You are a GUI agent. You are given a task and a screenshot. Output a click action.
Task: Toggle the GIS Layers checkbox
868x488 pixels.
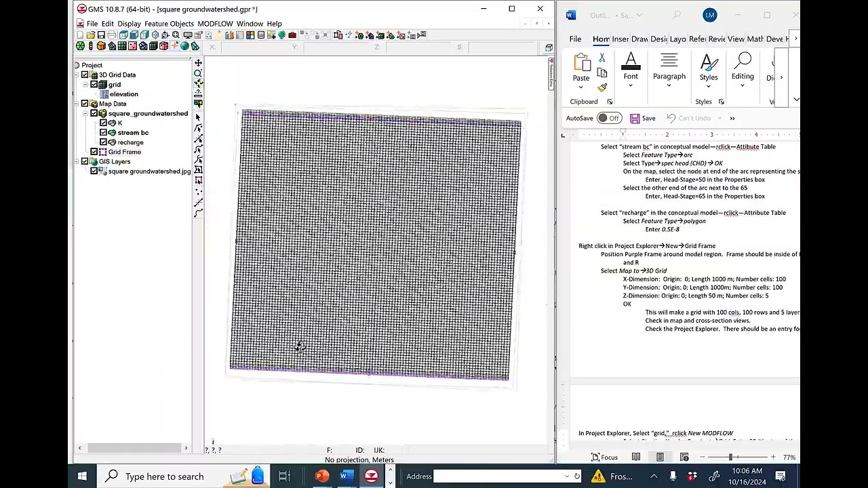(x=85, y=161)
